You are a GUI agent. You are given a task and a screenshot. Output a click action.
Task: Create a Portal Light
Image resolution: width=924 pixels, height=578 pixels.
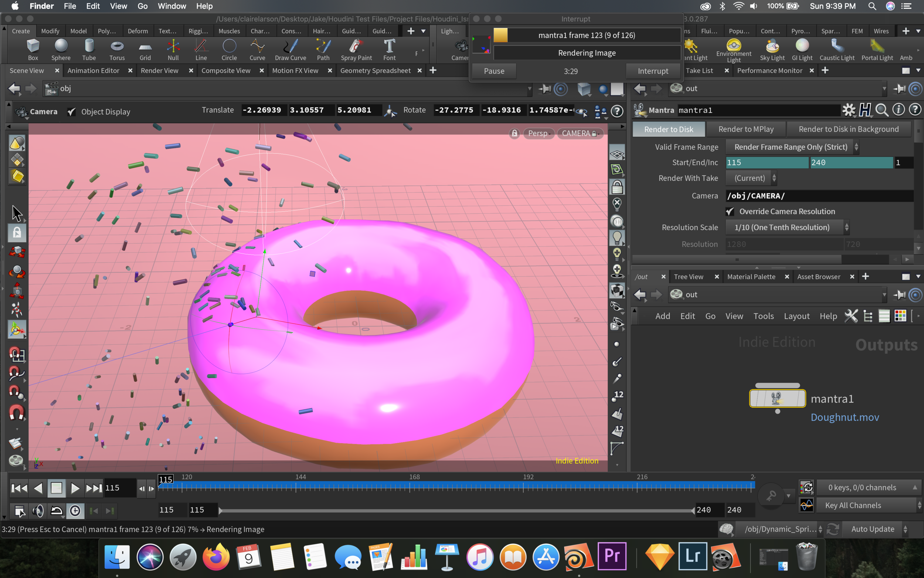pos(877,50)
